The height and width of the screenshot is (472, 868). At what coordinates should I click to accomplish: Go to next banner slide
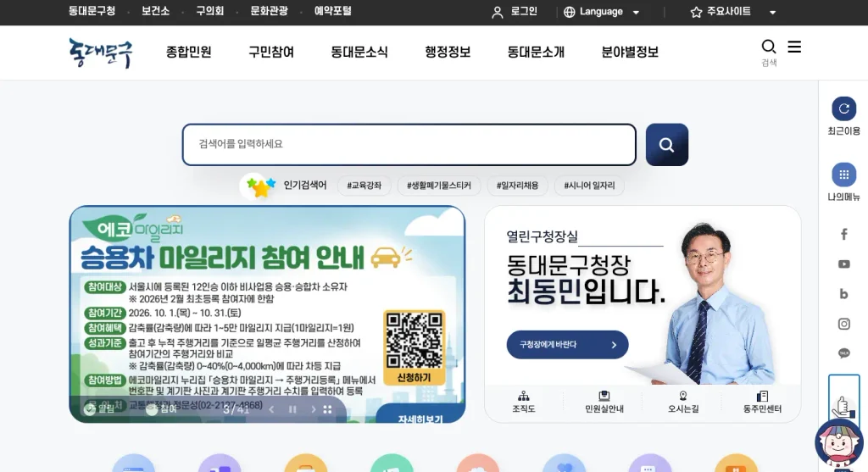pyautogui.click(x=313, y=409)
